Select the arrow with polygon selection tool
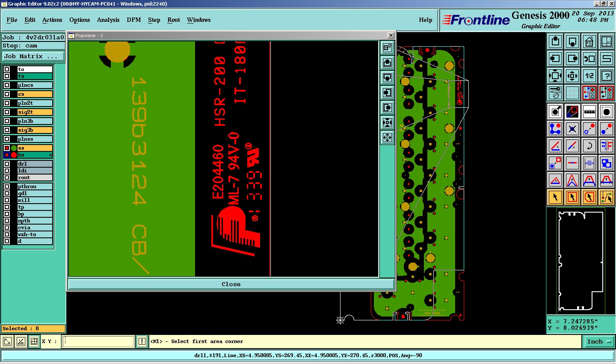 589,197
